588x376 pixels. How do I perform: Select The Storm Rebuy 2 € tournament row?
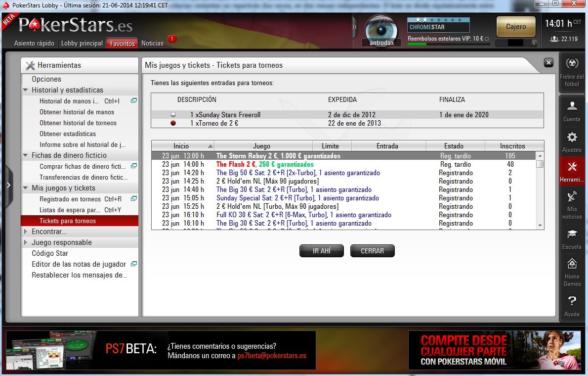point(343,156)
